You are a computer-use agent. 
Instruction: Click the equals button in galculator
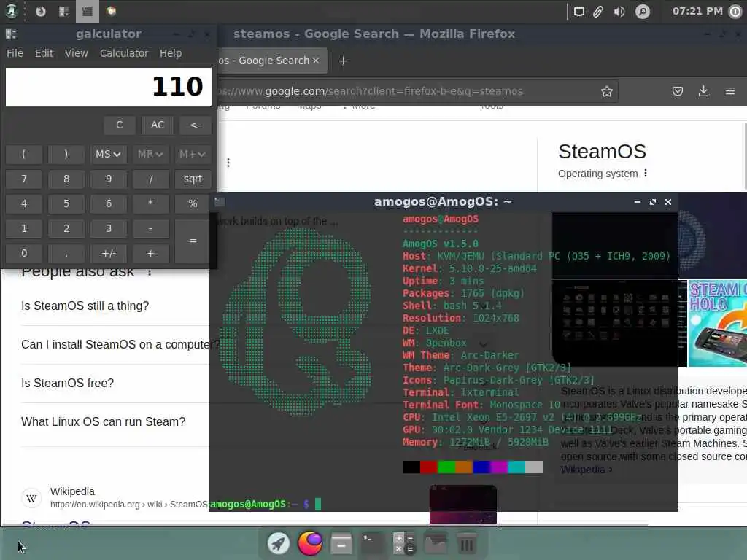tap(193, 241)
